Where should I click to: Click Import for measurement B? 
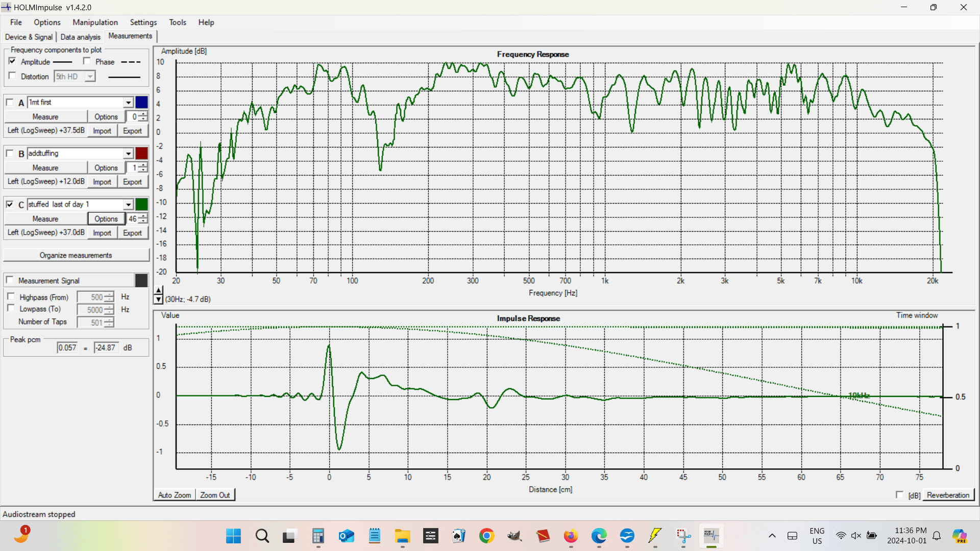tap(102, 182)
